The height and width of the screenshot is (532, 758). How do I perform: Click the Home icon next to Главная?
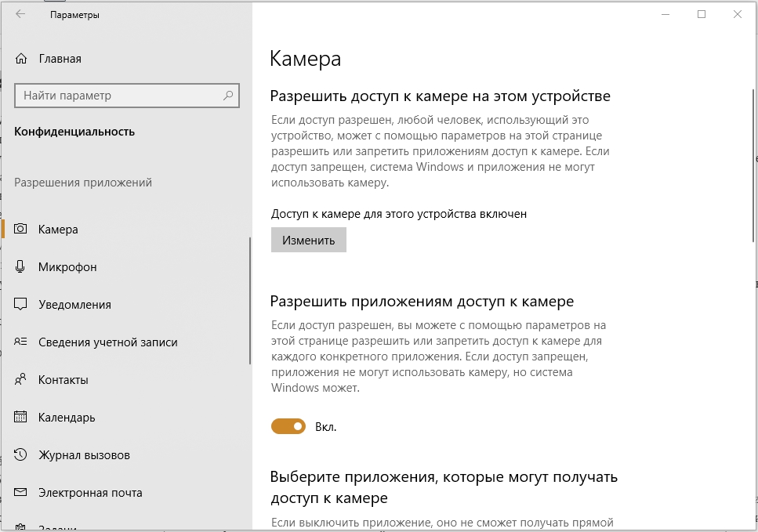(21, 59)
